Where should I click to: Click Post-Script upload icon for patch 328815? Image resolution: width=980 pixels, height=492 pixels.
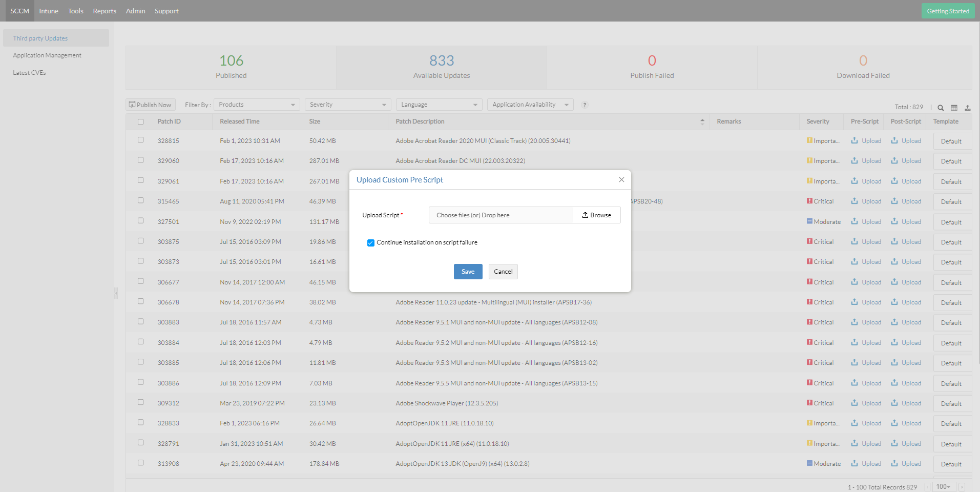tap(894, 140)
